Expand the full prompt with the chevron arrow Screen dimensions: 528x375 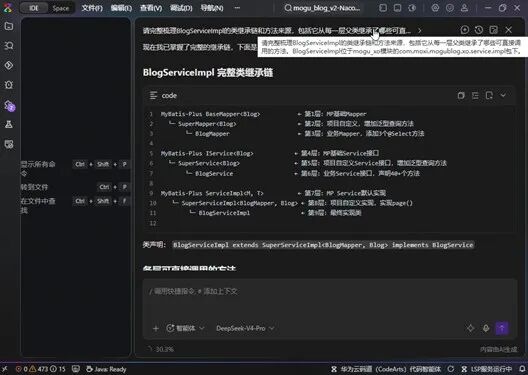[x=420, y=31]
